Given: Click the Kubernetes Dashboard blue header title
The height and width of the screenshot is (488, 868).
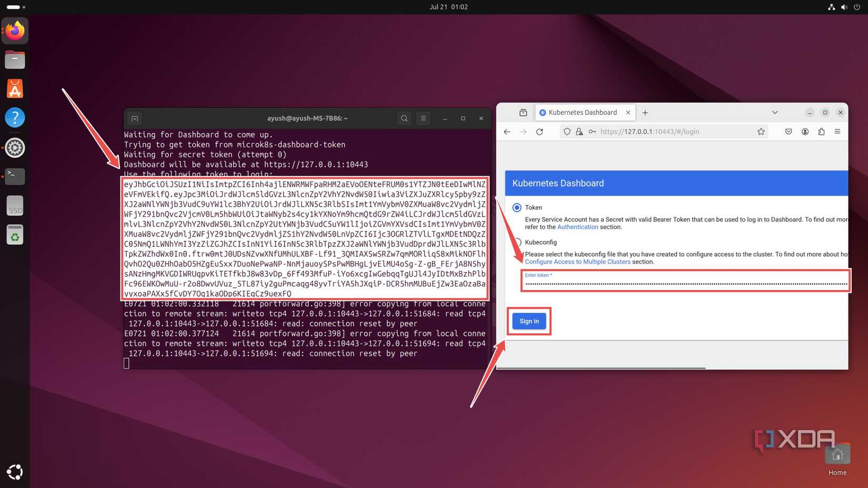Looking at the screenshot, I should tap(558, 184).
